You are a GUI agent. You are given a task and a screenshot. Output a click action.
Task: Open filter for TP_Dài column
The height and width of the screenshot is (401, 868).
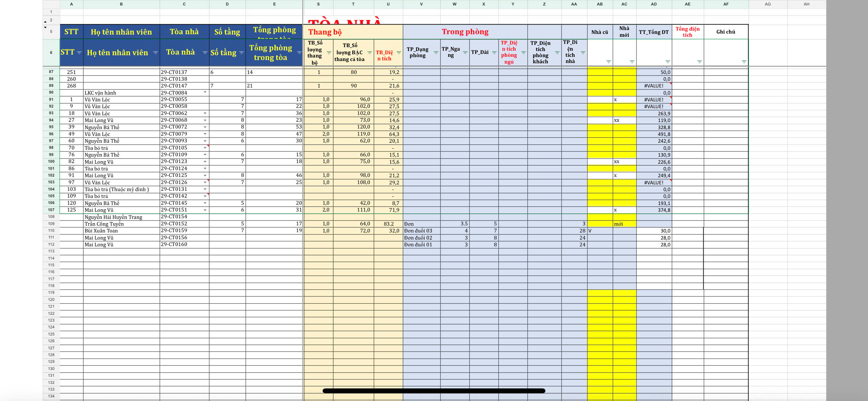click(494, 53)
